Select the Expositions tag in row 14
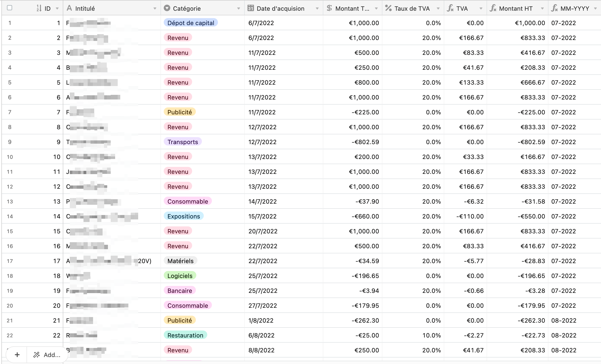The image size is (601, 364). point(184,216)
